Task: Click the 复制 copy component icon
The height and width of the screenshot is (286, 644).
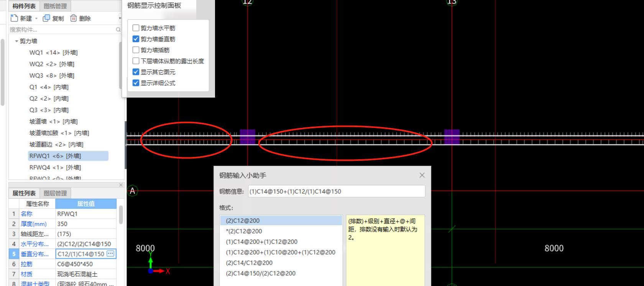Action: (46, 18)
